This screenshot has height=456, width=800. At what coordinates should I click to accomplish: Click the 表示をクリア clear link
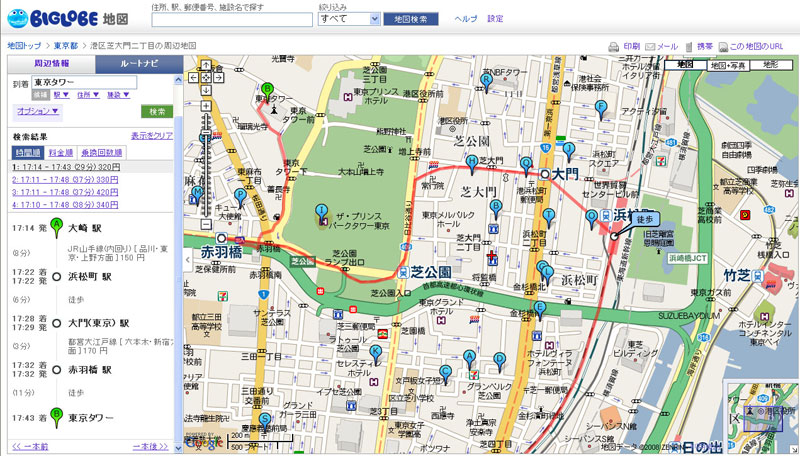click(152, 135)
